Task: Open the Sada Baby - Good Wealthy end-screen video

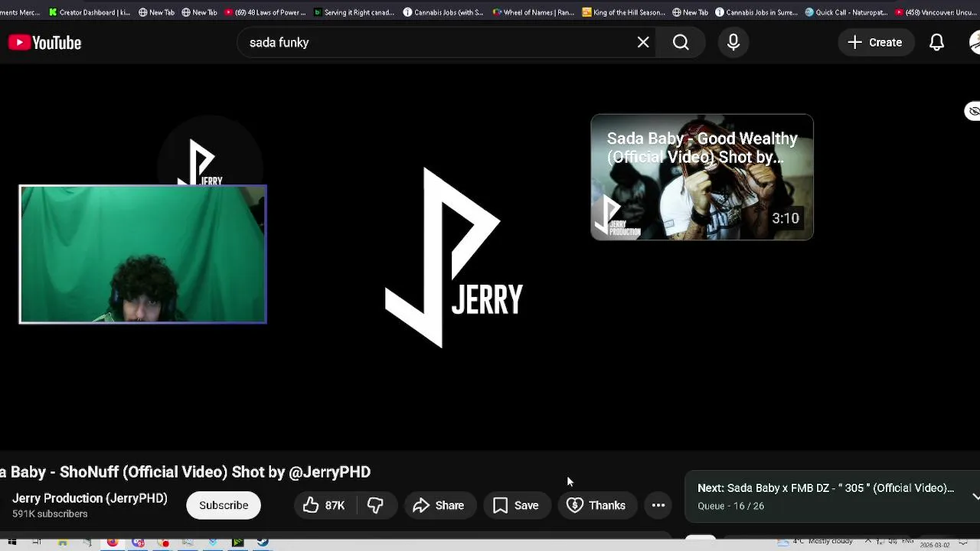Action: click(702, 177)
